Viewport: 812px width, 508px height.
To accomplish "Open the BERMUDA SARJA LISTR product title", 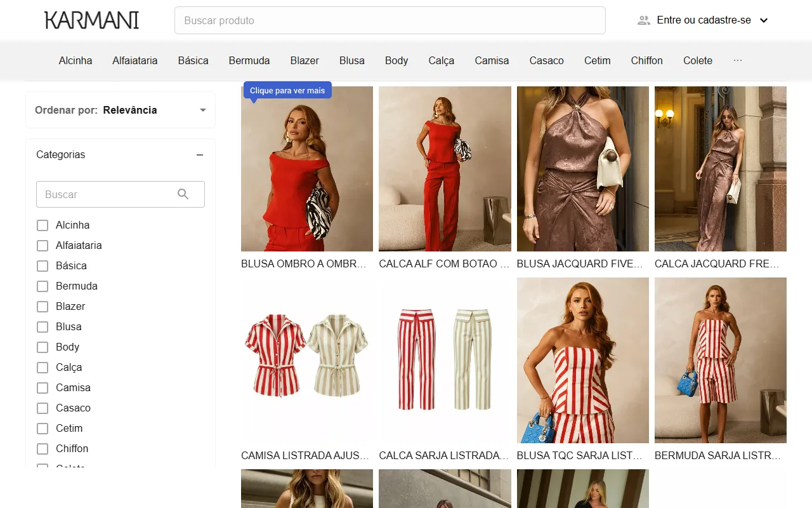I will 717,455.
